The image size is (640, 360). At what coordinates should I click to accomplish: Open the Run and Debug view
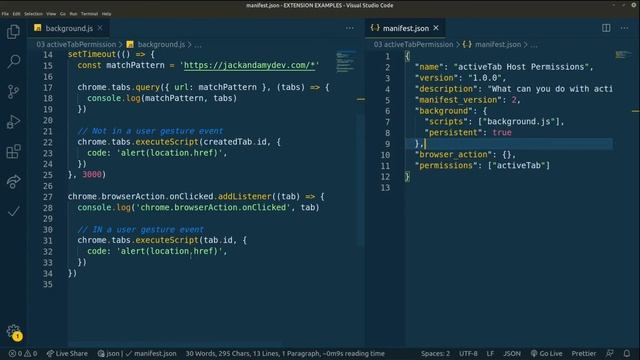(x=13, y=122)
